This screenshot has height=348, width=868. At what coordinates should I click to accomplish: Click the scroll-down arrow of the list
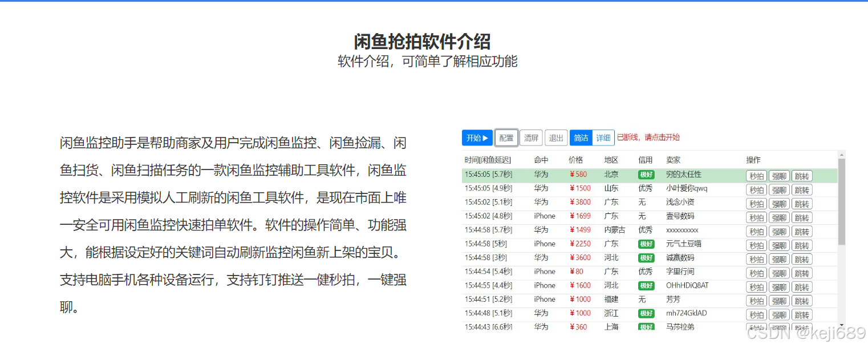(x=842, y=324)
